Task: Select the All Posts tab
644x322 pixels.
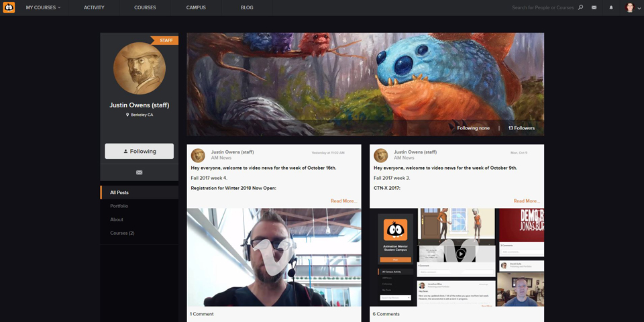Action: 140,193
